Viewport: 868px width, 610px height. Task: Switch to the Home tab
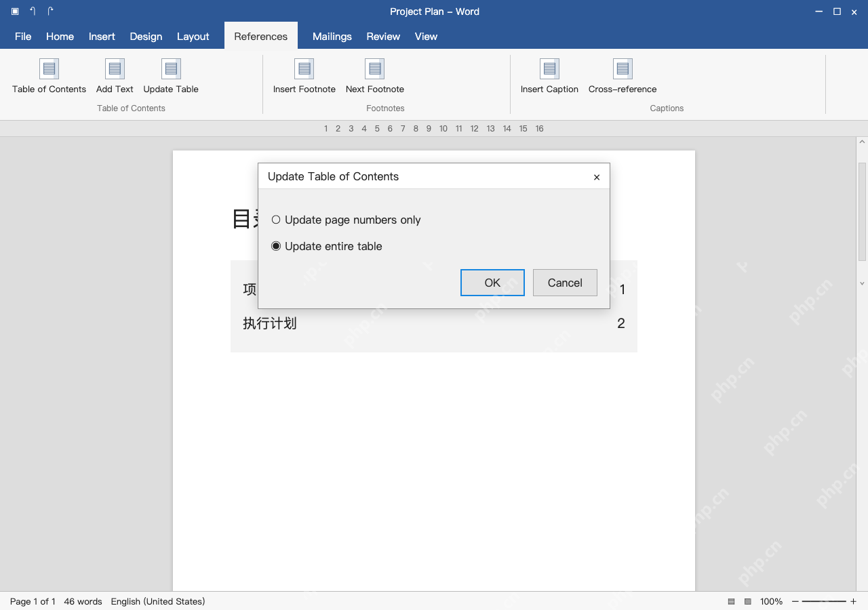click(60, 37)
